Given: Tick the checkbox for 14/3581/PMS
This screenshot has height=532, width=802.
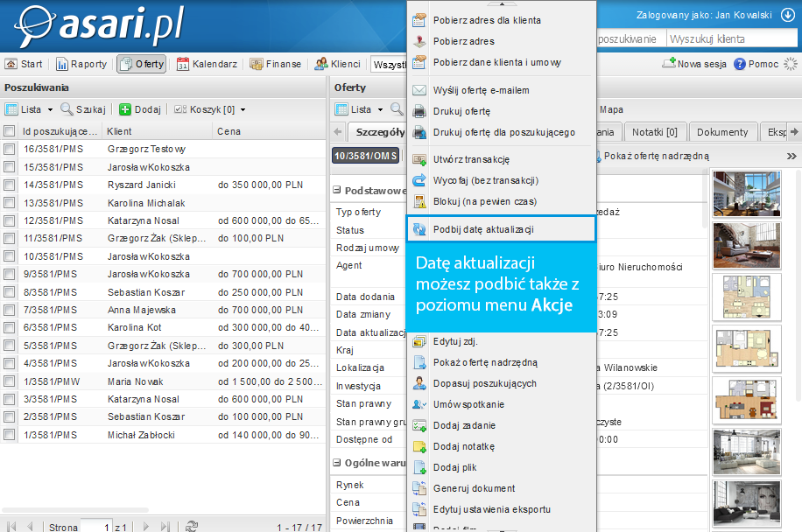Looking at the screenshot, I should pos(10,185).
